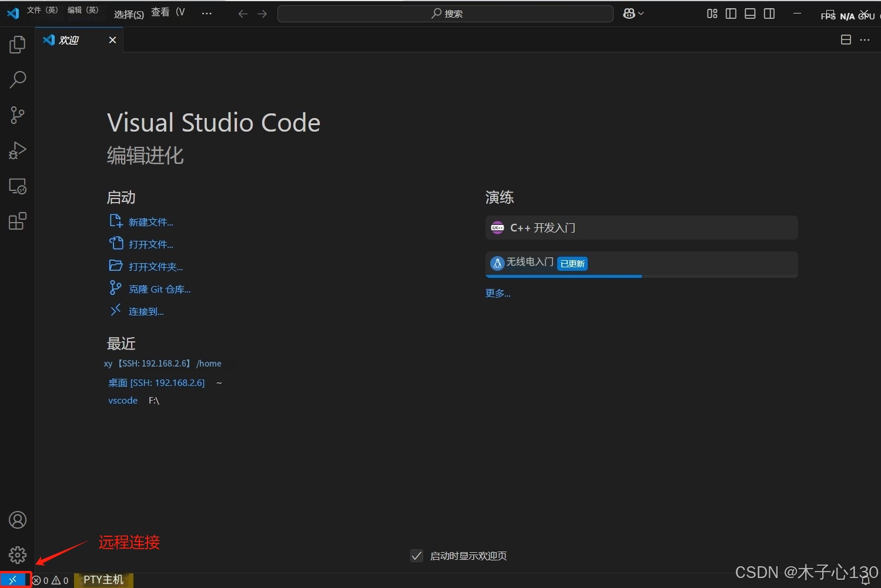
Task: Open the Customize Layout icon
Action: 712,14
